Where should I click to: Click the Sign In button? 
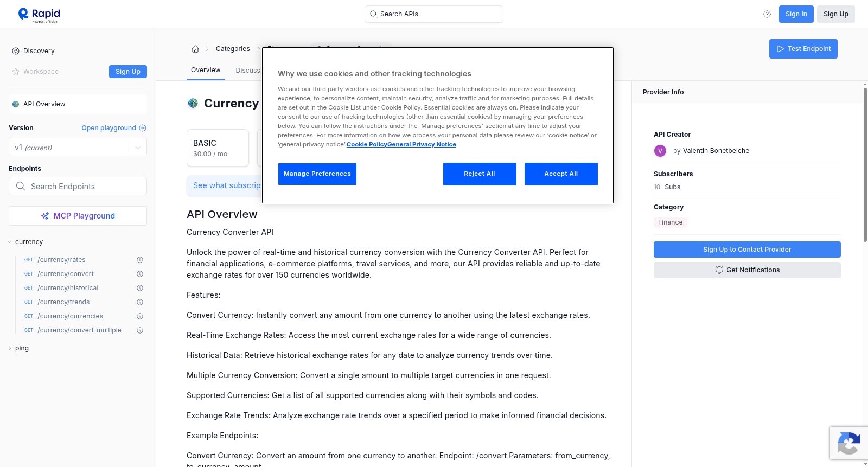(x=796, y=14)
